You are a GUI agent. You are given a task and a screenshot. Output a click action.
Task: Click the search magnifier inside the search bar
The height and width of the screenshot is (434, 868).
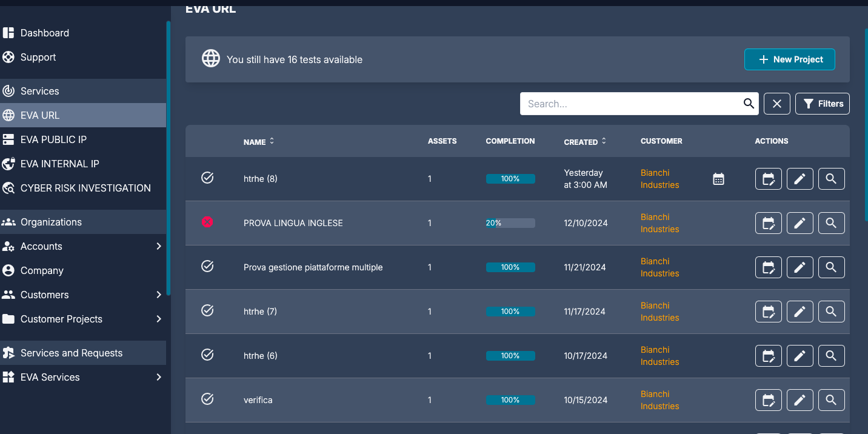(748, 104)
